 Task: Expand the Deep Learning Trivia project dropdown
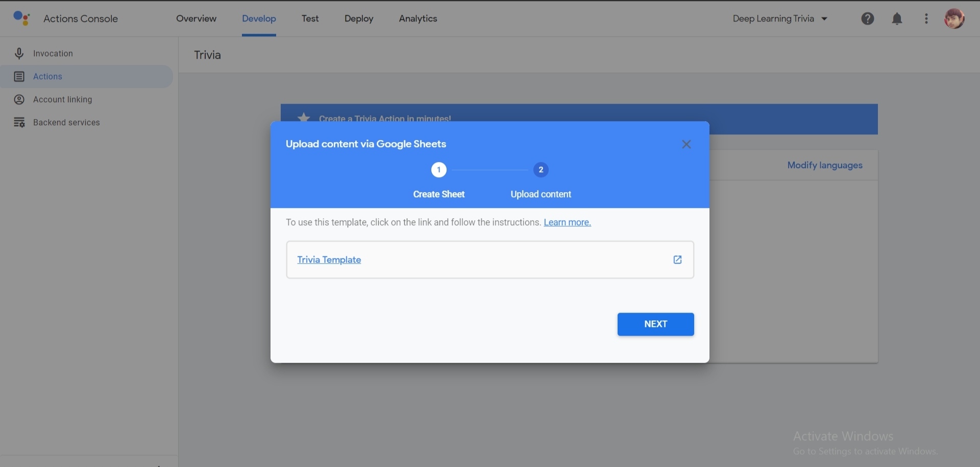point(780,19)
